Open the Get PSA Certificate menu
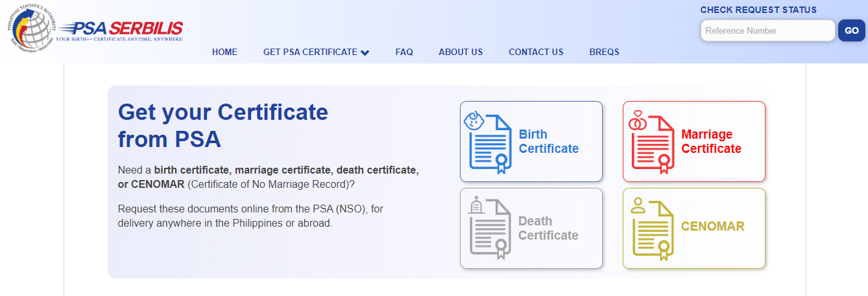The height and width of the screenshot is (296, 868). (316, 52)
